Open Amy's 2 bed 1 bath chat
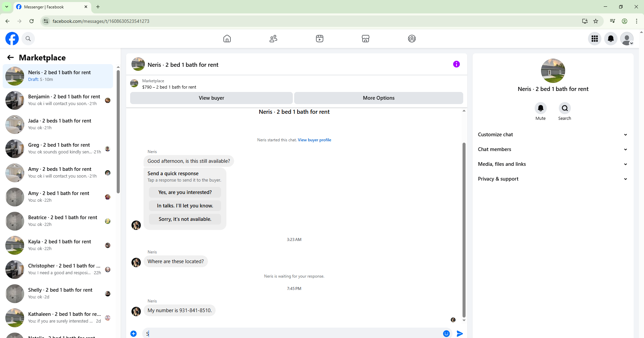Image resolution: width=644 pixels, height=338 pixels. pyautogui.click(x=58, y=197)
